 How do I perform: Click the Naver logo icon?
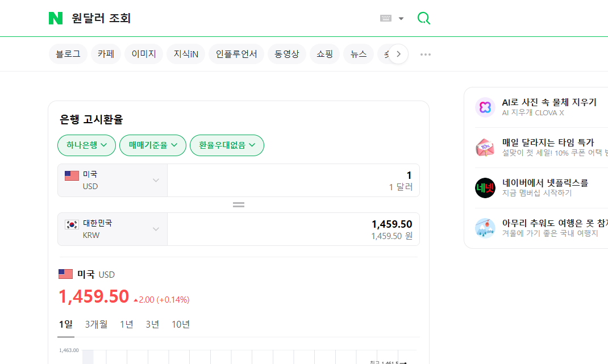(55, 18)
